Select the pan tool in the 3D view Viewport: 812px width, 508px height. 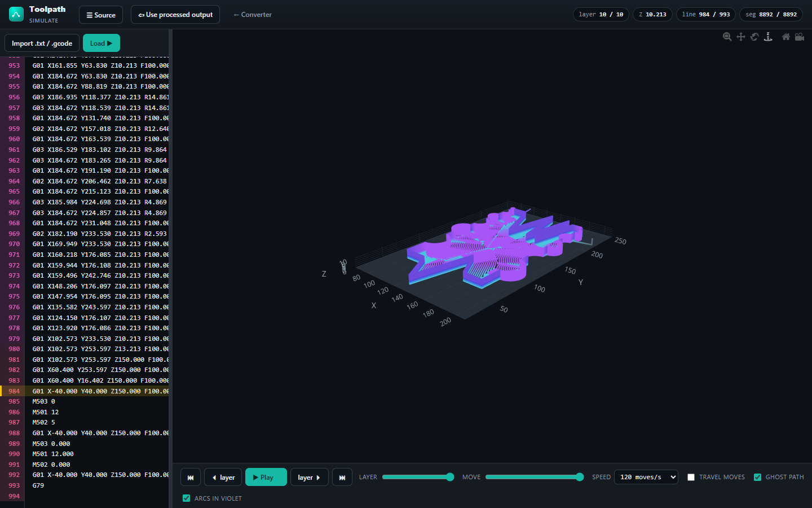point(741,37)
